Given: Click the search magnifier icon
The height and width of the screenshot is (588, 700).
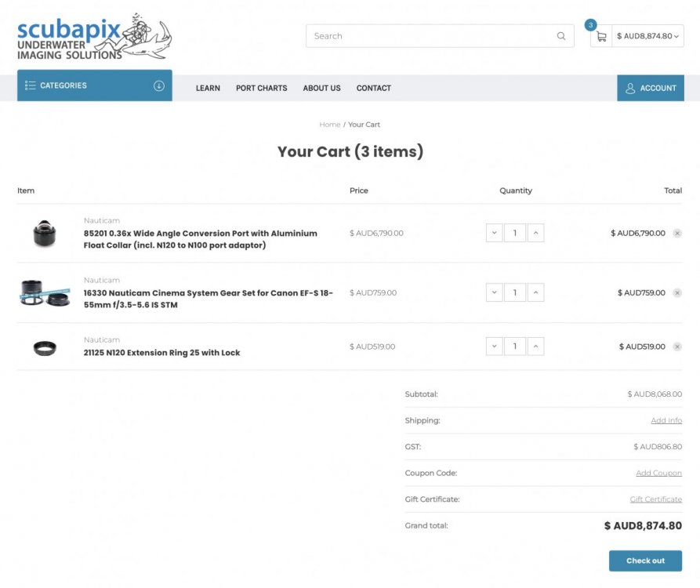Looking at the screenshot, I should click(x=561, y=36).
